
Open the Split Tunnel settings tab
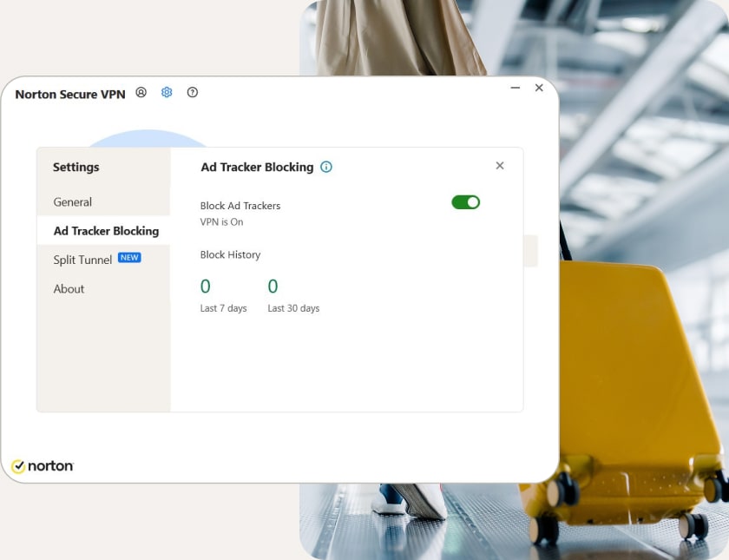(103, 260)
